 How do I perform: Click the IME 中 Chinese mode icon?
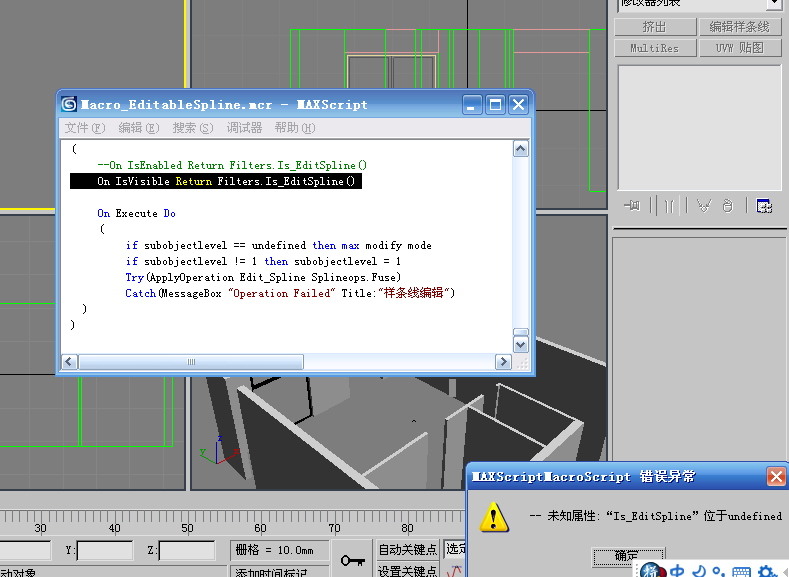[x=677, y=571]
